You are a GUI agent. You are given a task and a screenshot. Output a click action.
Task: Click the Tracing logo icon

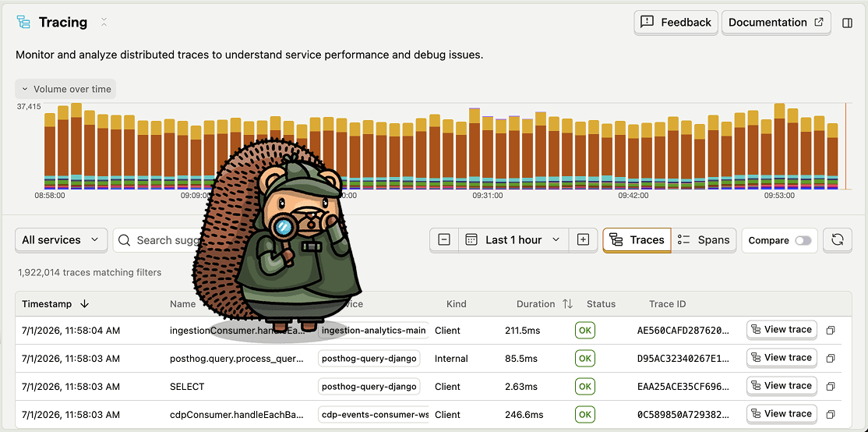tap(23, 22)
